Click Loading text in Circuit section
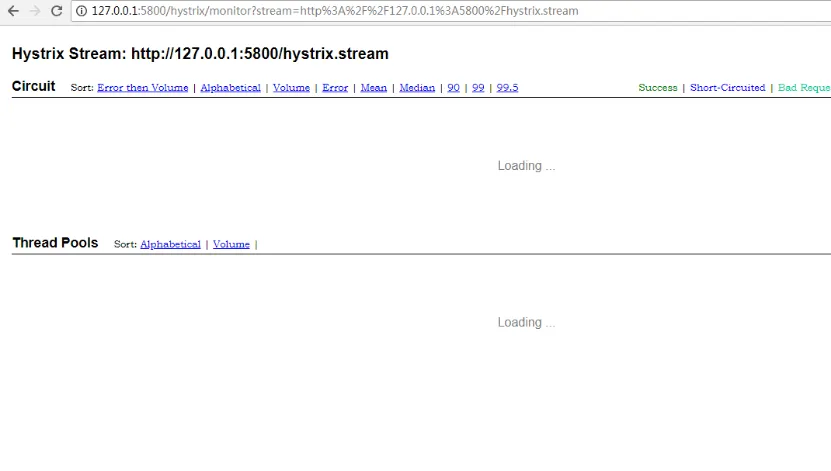Screen dimensions: 831x471 526,166
